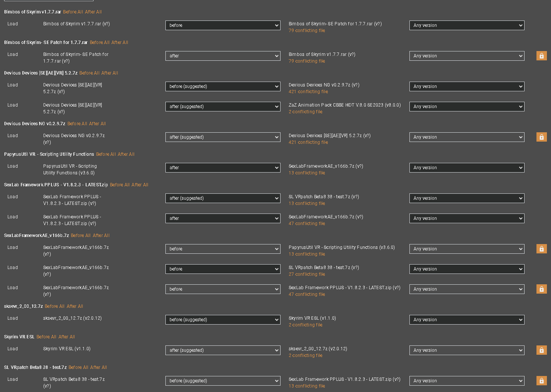Open 'Any version' dropdown beside ZaZ Animation Pack
Viewport: 551px width, 392px height.
point(467,107)
